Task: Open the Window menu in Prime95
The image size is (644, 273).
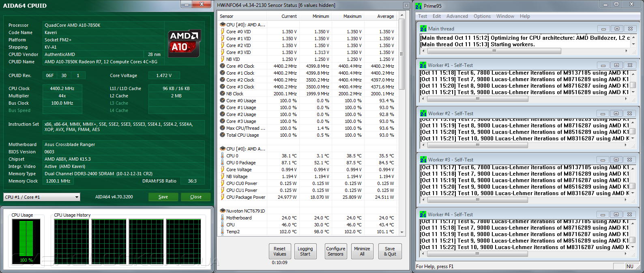Action: [x=505, y=16]
